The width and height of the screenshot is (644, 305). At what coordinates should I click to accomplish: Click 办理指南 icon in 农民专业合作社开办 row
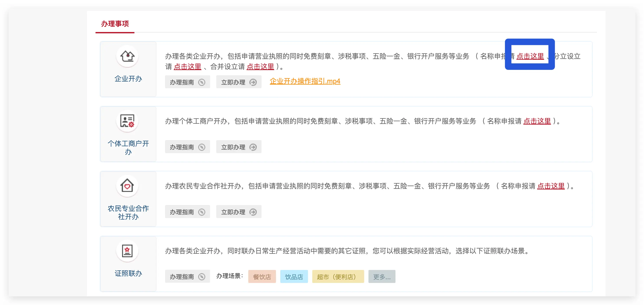pyautogui.click(x=202, y=212)
